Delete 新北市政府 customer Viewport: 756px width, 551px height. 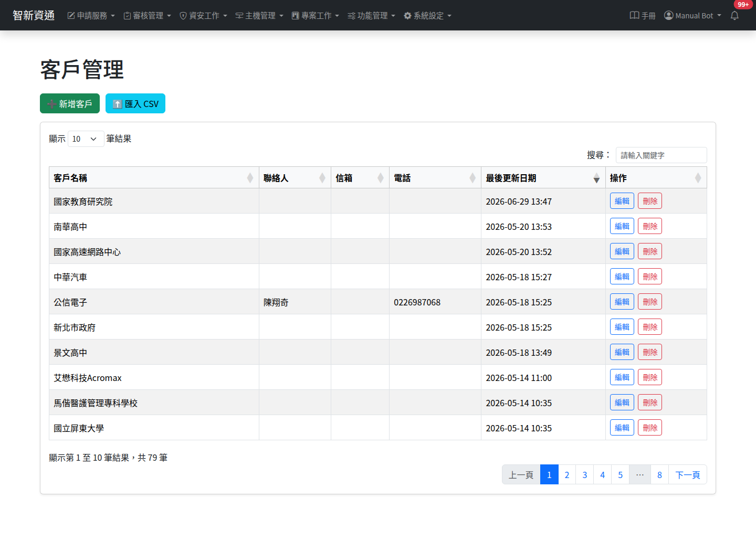650,327
